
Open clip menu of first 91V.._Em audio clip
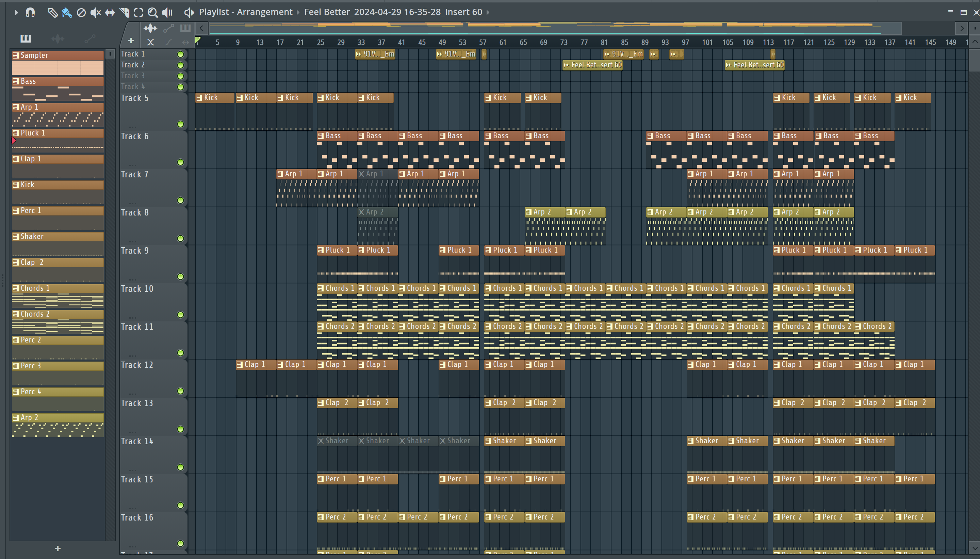(358, 54)
